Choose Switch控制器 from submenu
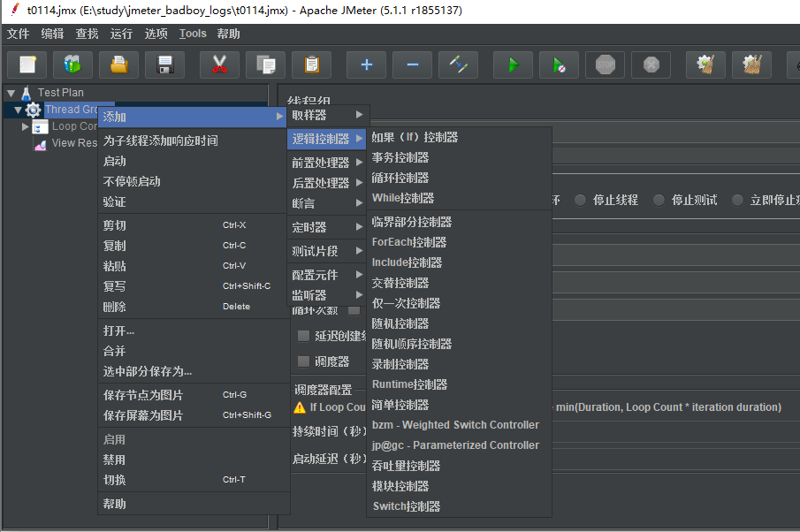The width and height of the screenshot is (800, 532). (459, 506)
